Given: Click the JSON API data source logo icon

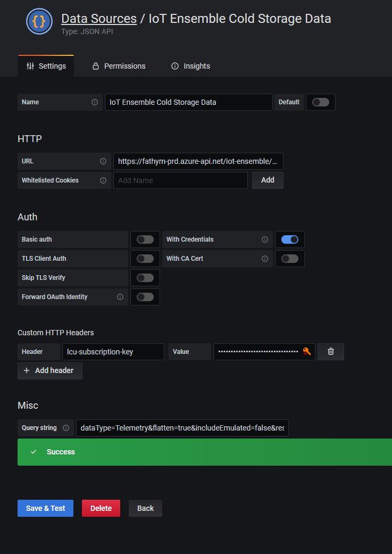Looking at the screenshot, I should (x=39, y=21).
